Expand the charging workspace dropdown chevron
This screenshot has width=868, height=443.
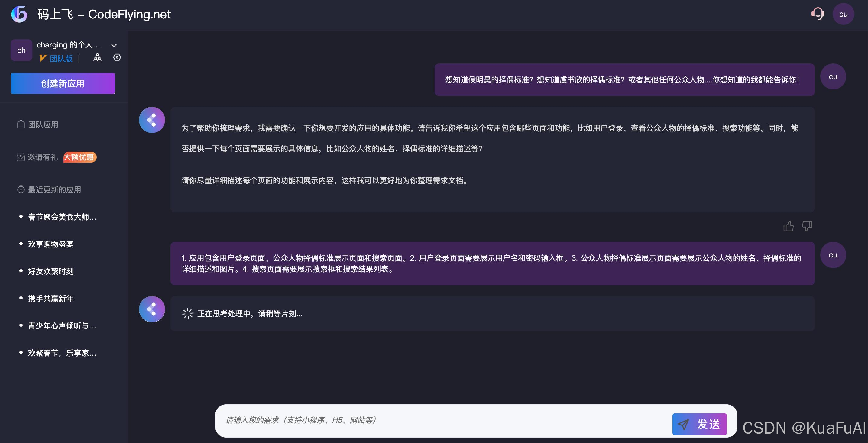coord(114,45)
